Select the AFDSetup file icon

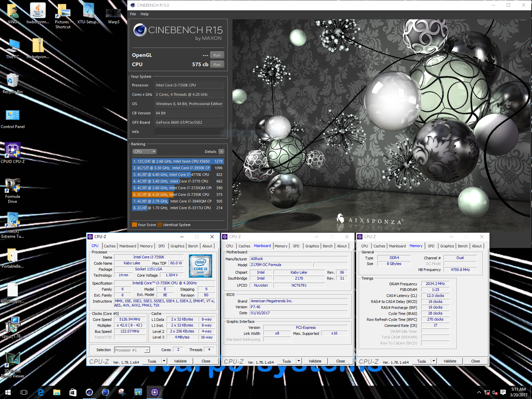[x=13, y=293]
